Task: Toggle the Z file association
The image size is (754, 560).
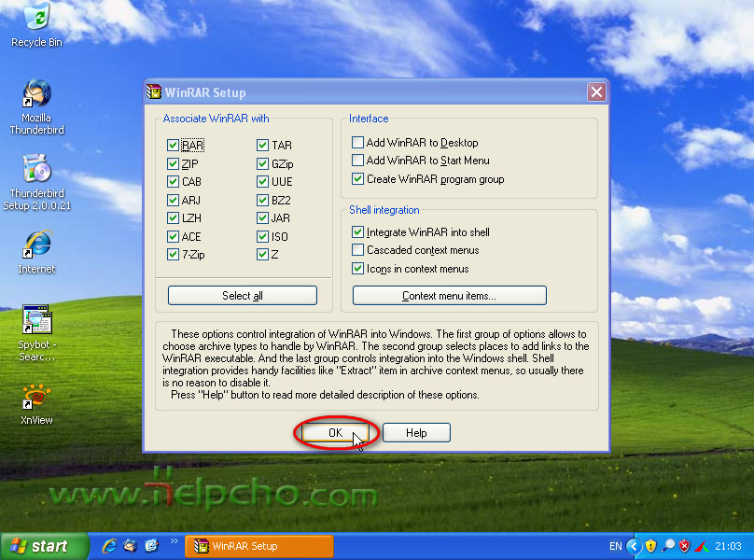Action: pos(262,254)
